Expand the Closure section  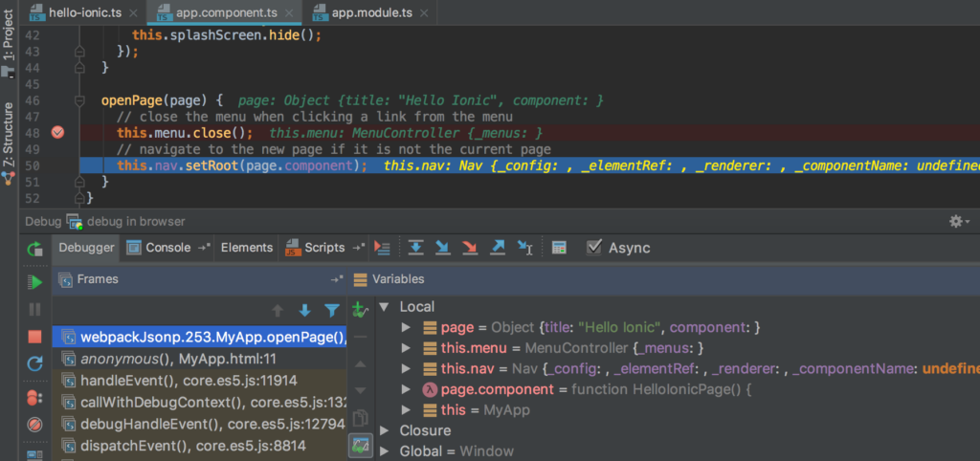(385, 430)
